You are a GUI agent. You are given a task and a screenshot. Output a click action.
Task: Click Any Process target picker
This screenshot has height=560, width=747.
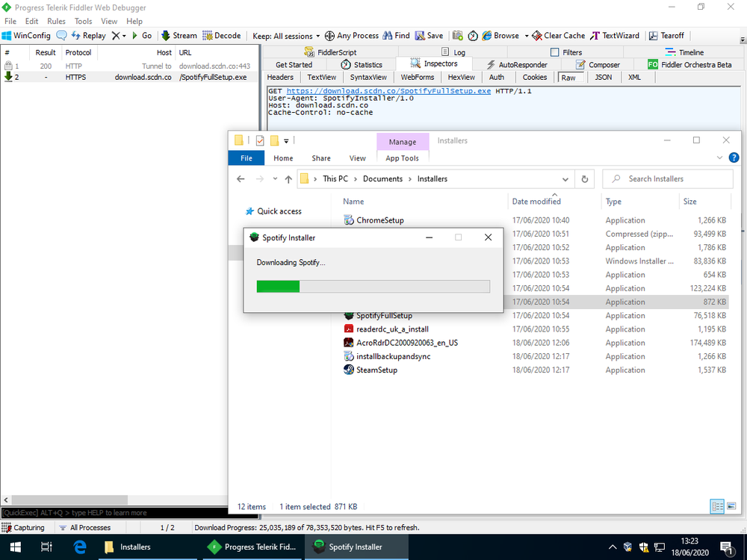352,36
